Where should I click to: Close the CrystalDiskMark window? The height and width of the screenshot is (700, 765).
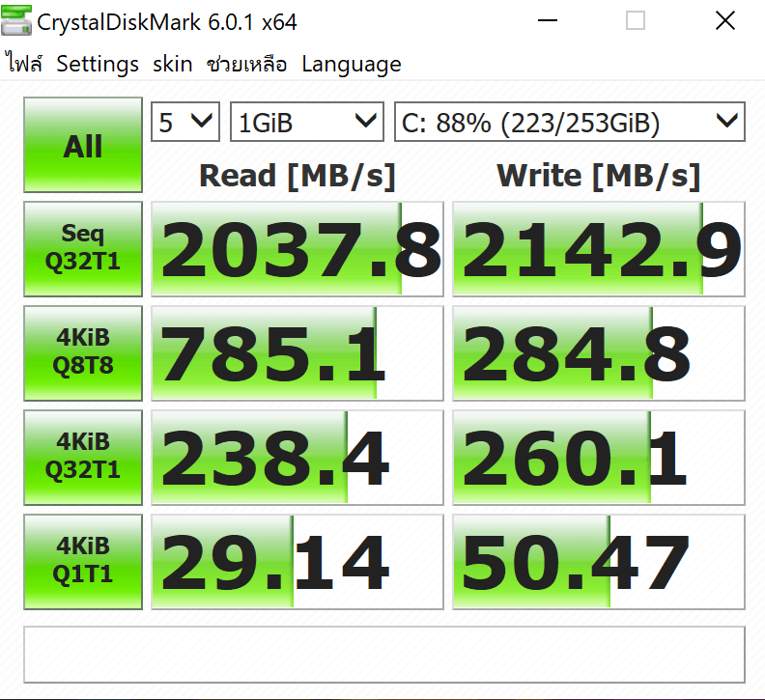(x=725, y=20)
